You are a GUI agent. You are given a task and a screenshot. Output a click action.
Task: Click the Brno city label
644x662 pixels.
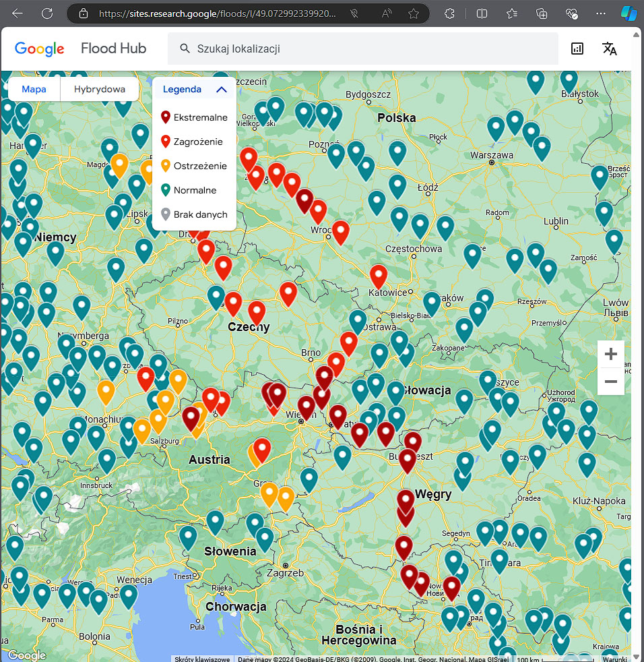(x=311, y=353)
